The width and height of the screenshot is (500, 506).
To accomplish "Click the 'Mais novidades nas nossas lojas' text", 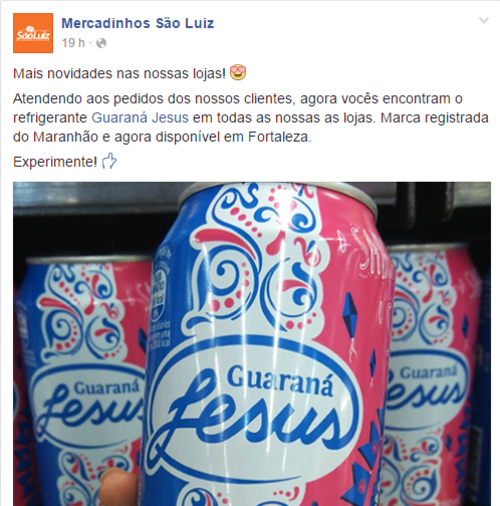I will click(120, 74).
